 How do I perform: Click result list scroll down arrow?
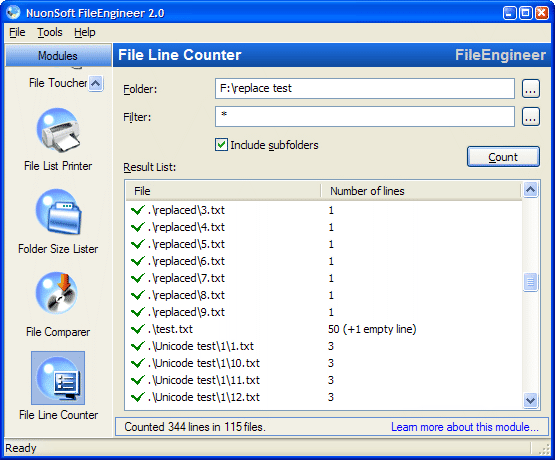(530, 400)
